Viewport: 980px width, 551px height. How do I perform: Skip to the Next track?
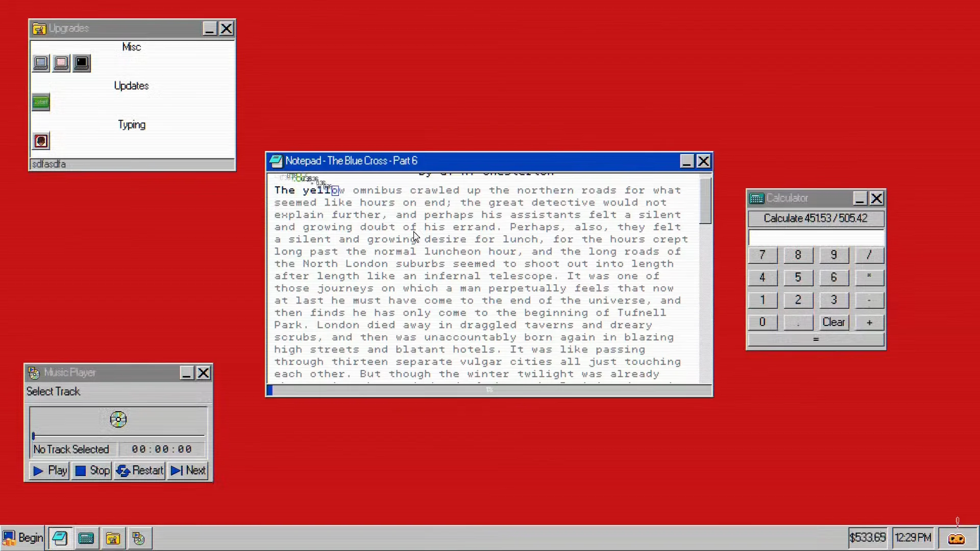[188, 470]
